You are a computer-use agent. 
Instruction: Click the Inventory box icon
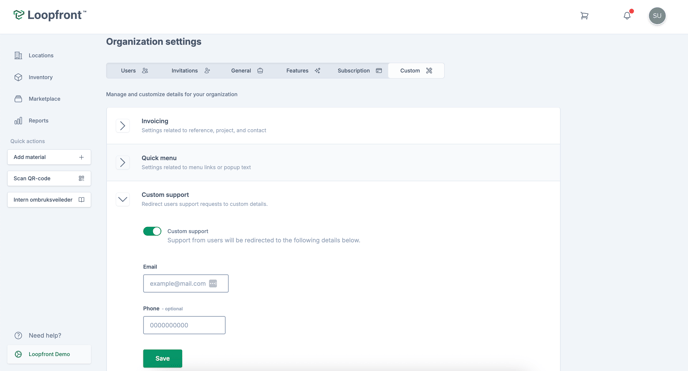(x=18, y=77)
